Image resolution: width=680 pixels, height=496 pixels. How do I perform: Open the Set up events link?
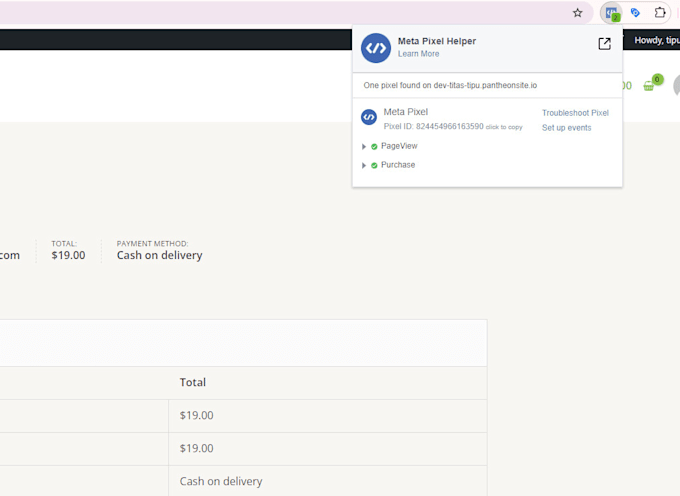click(x=566, y=128)
